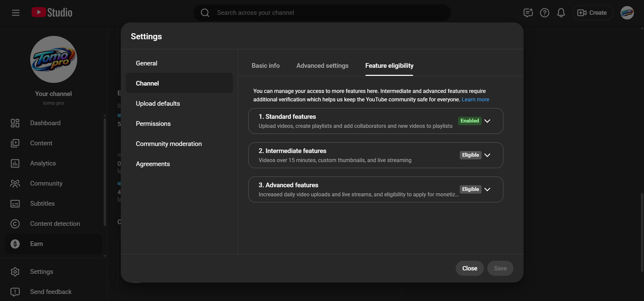This screenshot has width=644, height=301.
Task: Click the feedback icon in top bar
Action: pyautogui.click(x=528, y=13)
